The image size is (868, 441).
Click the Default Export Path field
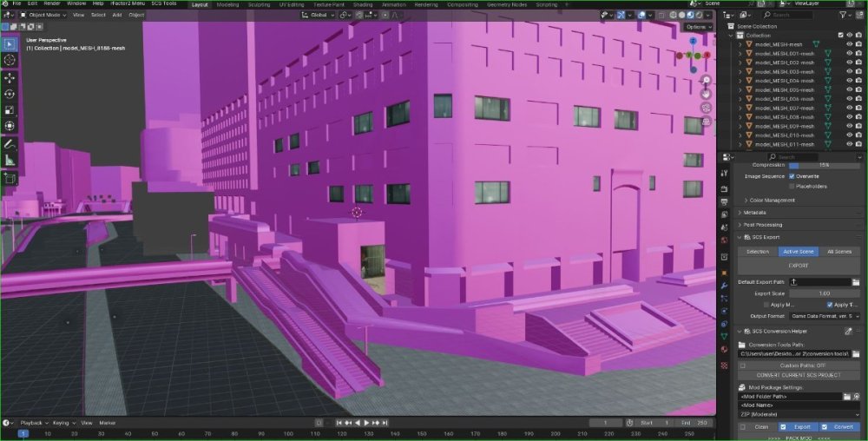tap(820, 282)
